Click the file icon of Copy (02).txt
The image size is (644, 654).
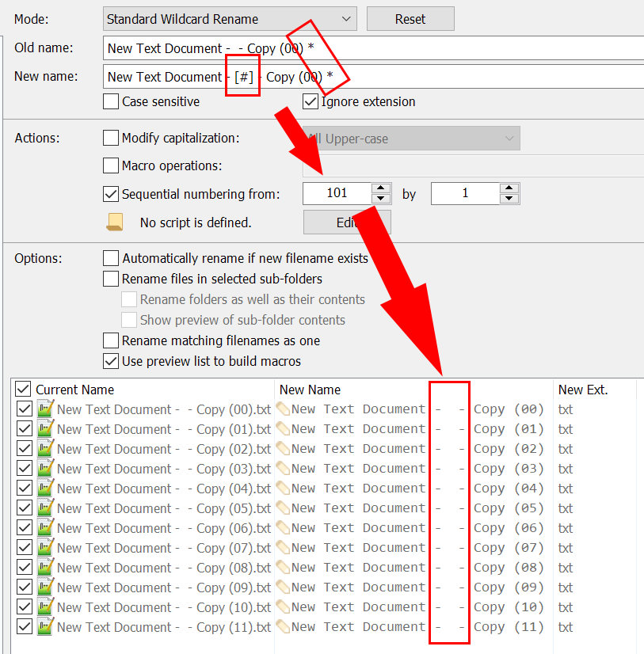pos(45,448)
